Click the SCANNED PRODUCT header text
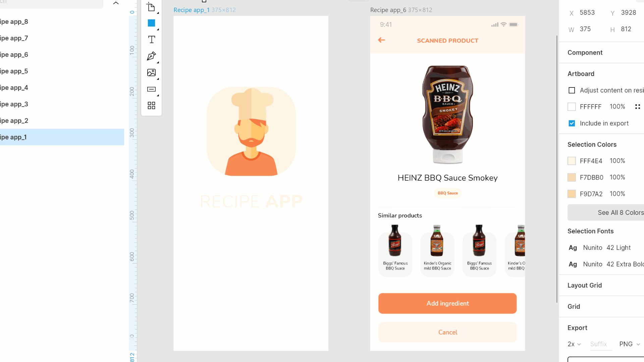Screen dimensions: 644x362 point(447,41)
